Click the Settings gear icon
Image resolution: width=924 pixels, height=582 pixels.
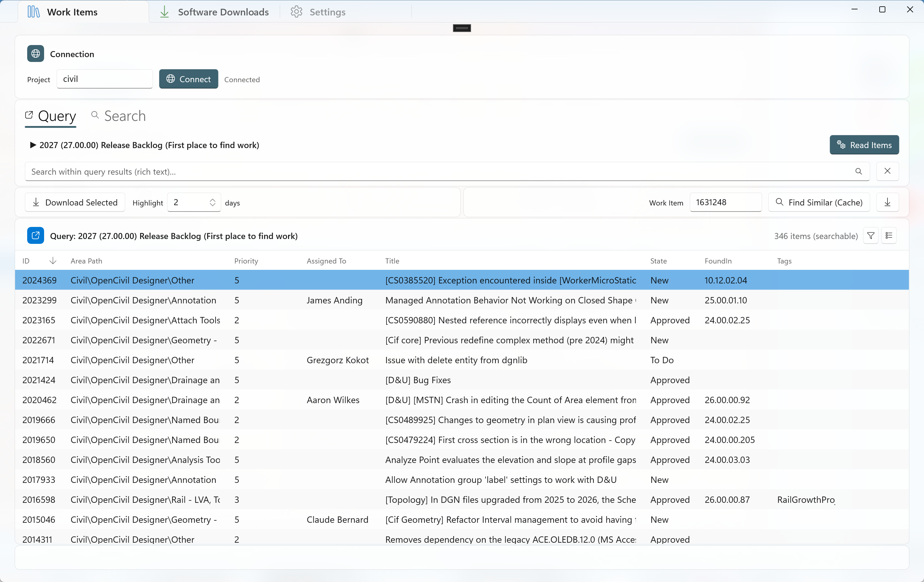click(296, 11)
